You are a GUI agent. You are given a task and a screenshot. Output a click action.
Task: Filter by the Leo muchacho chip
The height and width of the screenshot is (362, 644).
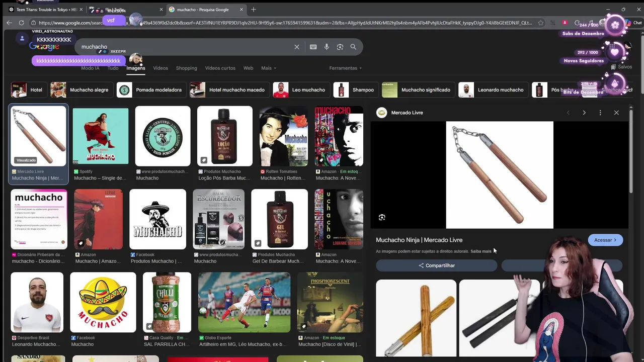[301, 90]
